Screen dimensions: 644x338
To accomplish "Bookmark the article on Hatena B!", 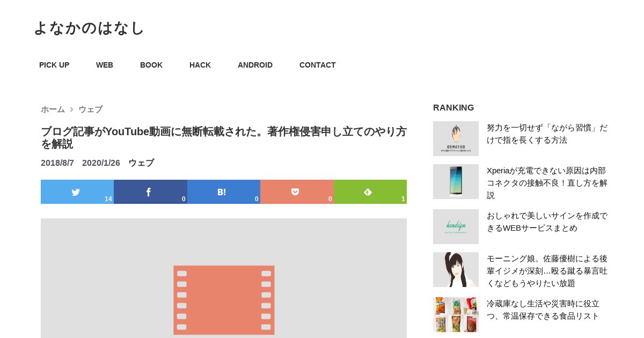I will pyautogui.click(x=224, y=192).
